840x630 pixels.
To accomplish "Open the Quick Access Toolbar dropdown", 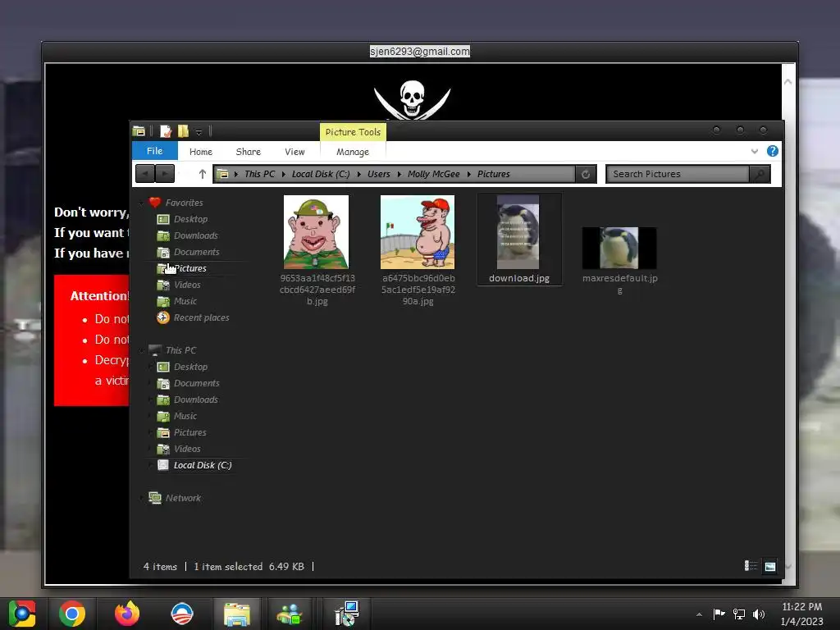I will (199, 132).
